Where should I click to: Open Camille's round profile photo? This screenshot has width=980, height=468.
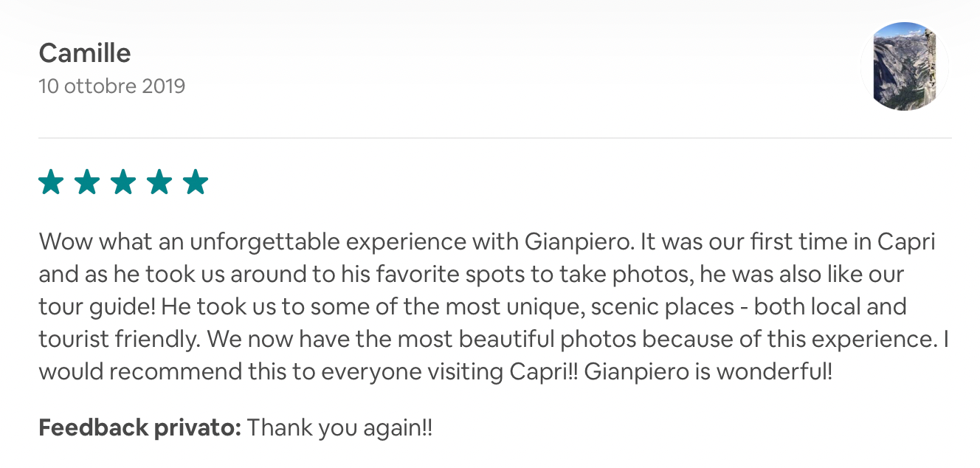(905, 66)
